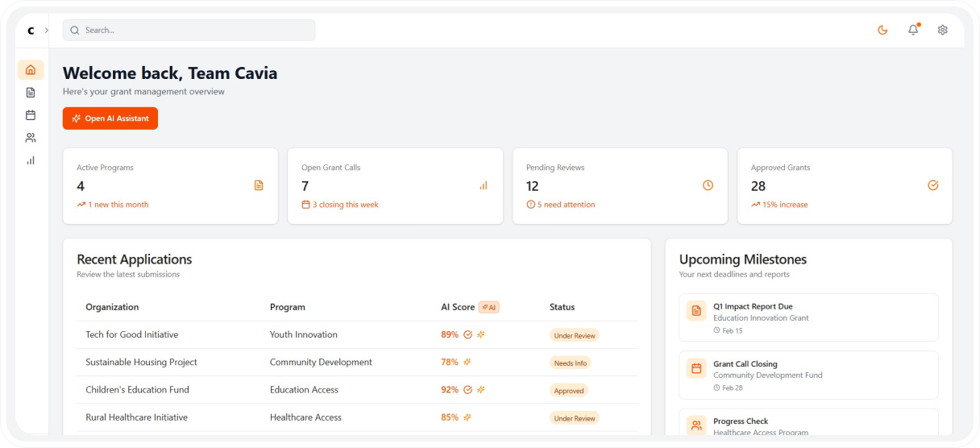Click the clock icon in Pending Reviews card

[x=708, y=185]
